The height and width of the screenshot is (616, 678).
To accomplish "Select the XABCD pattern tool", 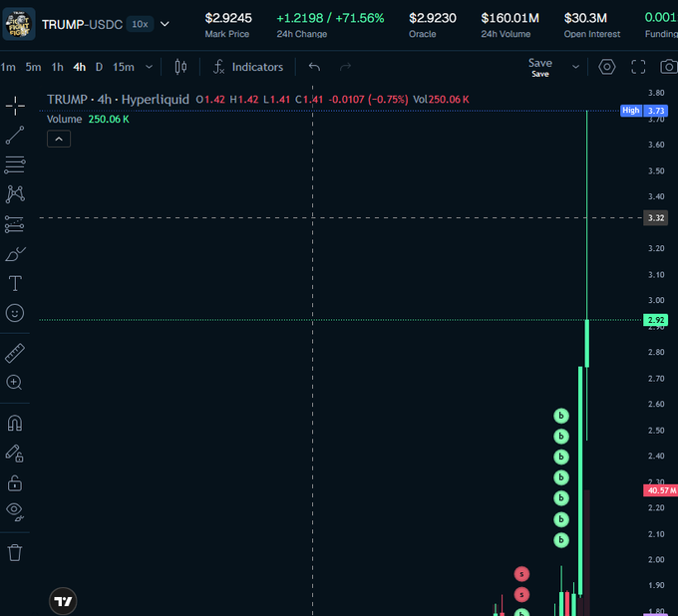I will tap(15, 194).
